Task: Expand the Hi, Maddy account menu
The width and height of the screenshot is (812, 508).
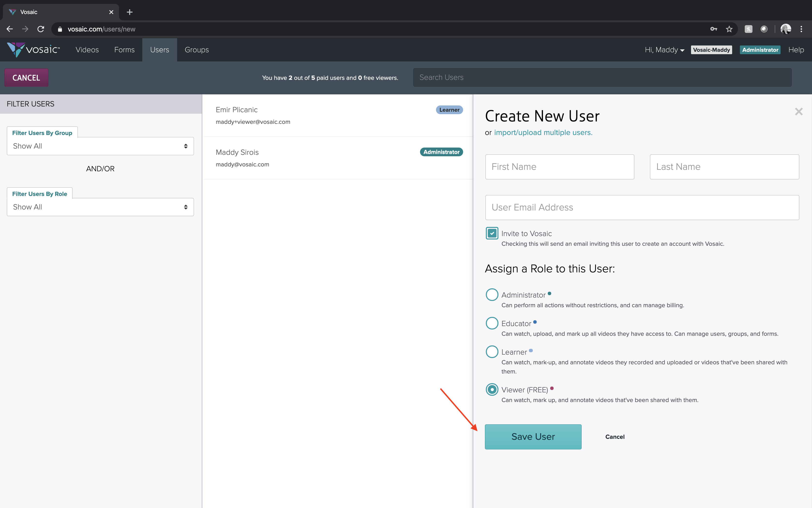Action: click(x=664, y=50)
